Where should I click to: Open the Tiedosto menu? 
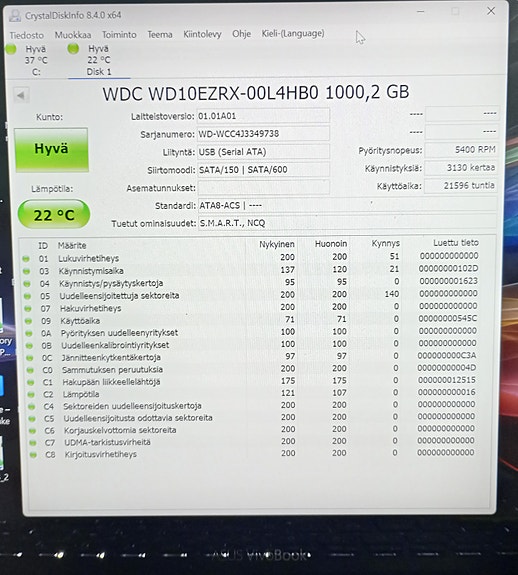tap(26, 35)
